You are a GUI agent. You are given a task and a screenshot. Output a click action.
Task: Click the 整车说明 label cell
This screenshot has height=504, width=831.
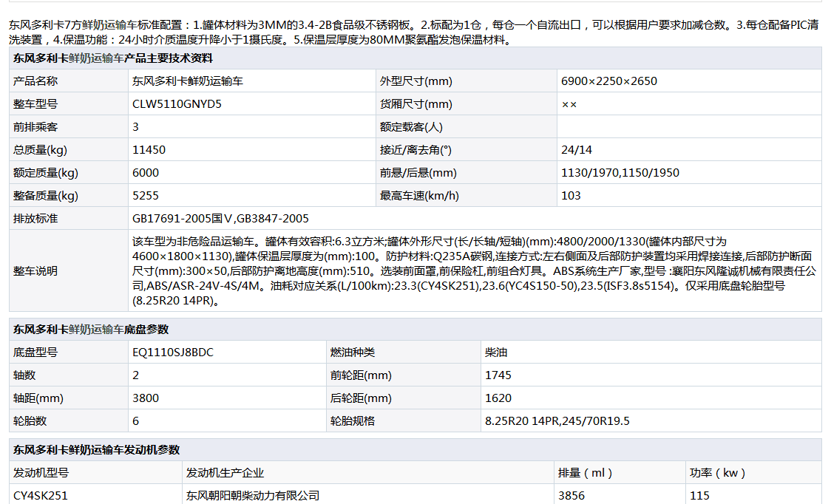tap(69, 270)
